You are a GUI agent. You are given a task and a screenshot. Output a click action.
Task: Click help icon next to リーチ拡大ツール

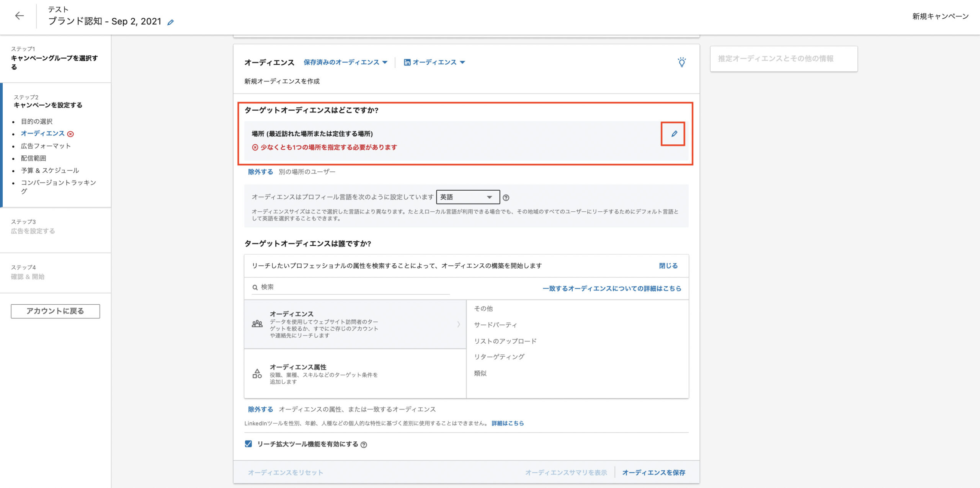tap(364, 444)
